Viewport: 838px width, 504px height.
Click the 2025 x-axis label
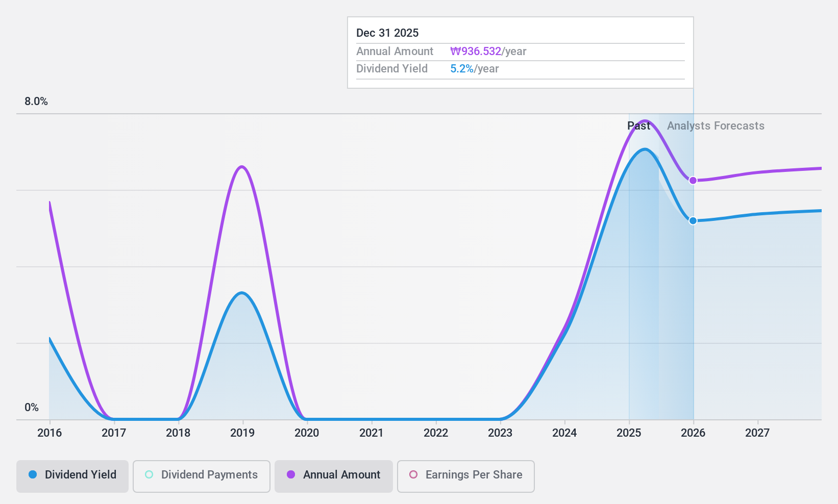click(629, 433)
